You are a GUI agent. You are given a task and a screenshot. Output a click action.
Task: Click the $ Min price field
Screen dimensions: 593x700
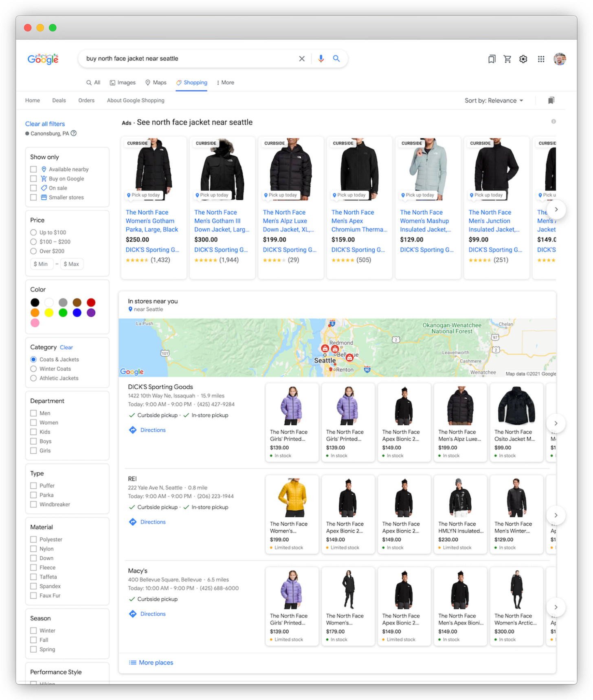coord(41,264)
